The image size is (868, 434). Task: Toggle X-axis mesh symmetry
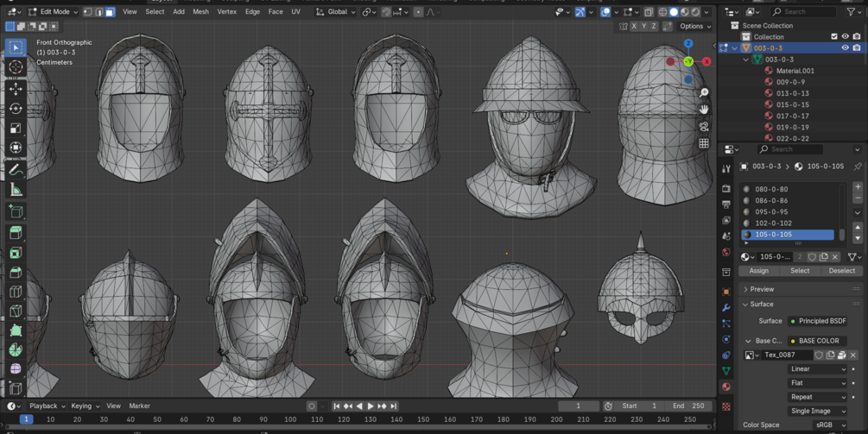click(634, 27)
